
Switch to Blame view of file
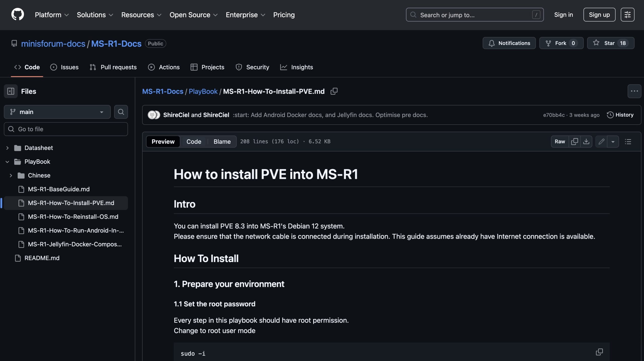222,141
